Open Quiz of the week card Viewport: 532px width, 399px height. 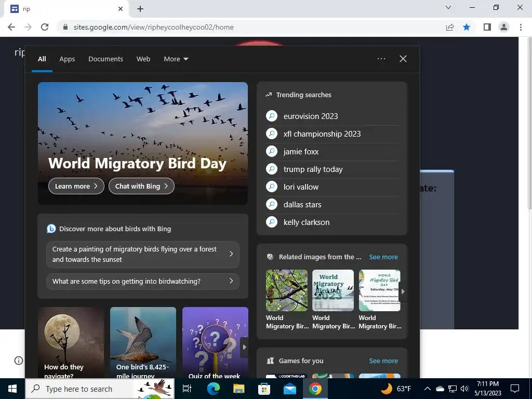215,343
